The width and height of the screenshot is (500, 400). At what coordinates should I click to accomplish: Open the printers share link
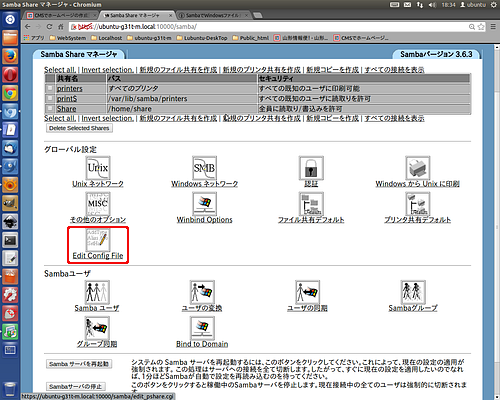pyautogui.click(x=69, y=89)
